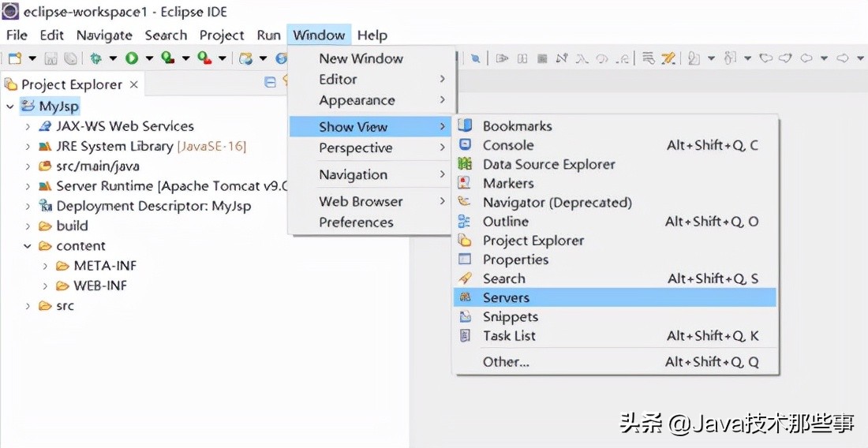Collapse all in Project Explorer toolbar
868x448 pixels.
(270, 82)
